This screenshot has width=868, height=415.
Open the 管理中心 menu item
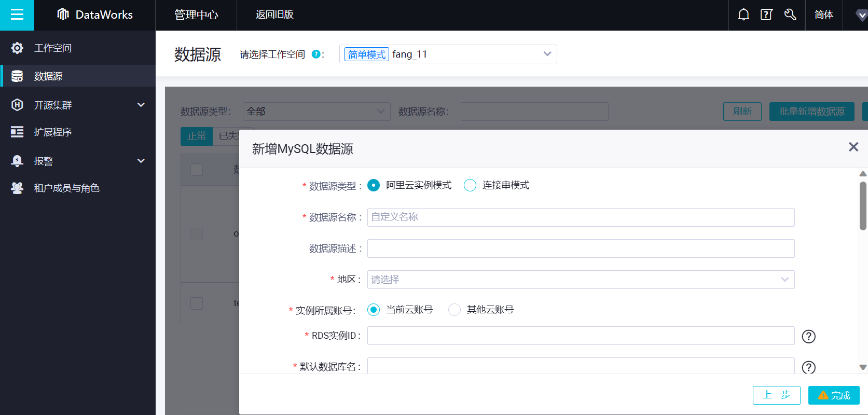196,15
